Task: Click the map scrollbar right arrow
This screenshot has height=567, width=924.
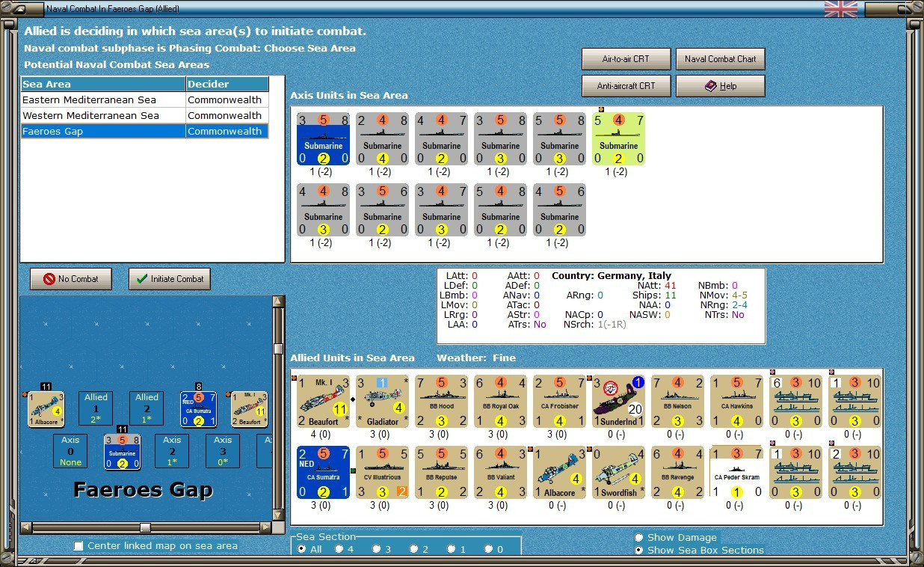Action: pyautogui.click(x=266, y=527)
